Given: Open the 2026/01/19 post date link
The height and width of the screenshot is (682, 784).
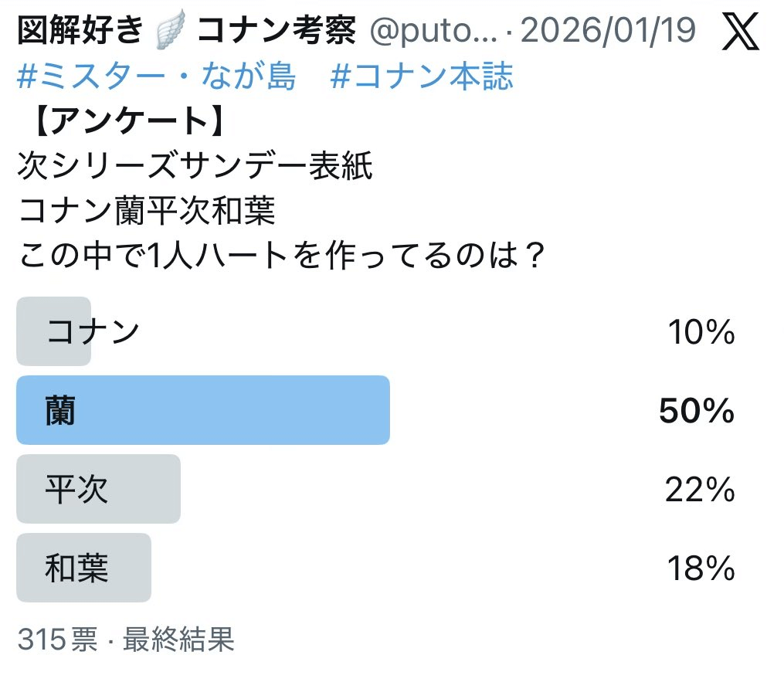Looking at the screenshot, I should pos(608,32).
